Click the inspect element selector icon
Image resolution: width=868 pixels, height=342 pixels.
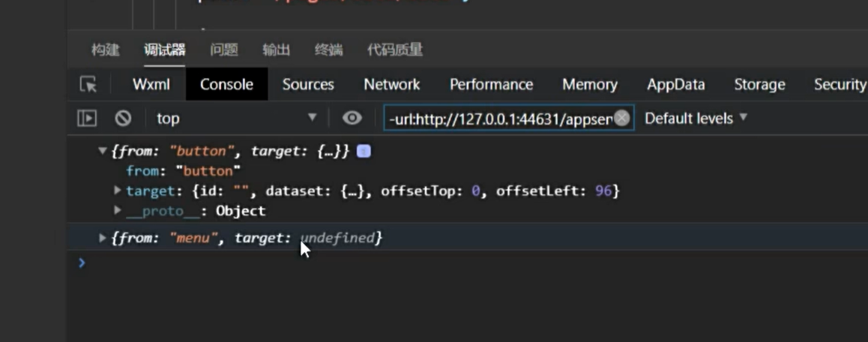[x=88, y=85]
